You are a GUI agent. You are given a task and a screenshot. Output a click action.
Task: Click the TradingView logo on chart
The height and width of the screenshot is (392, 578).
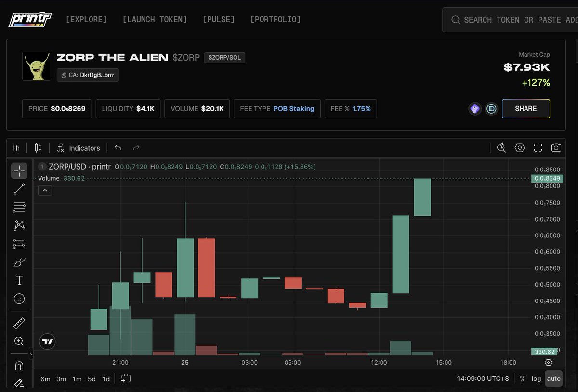47,342
